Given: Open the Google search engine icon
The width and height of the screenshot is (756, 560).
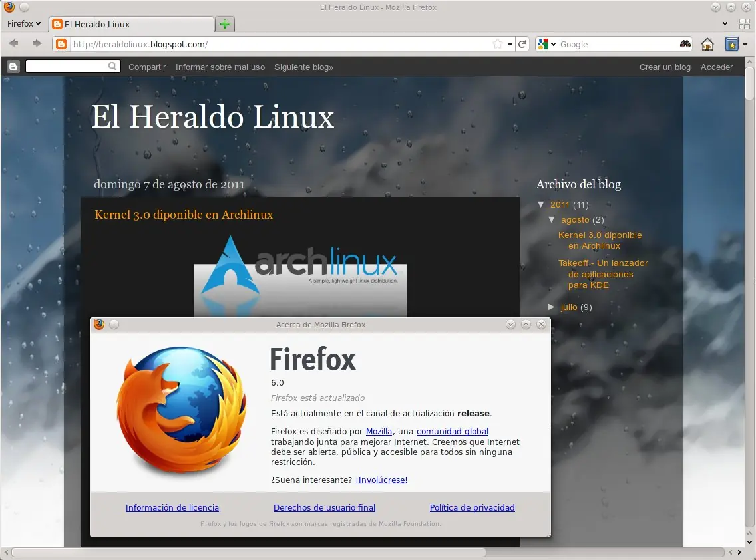Looking at the screenshot, I should (543, 44).
